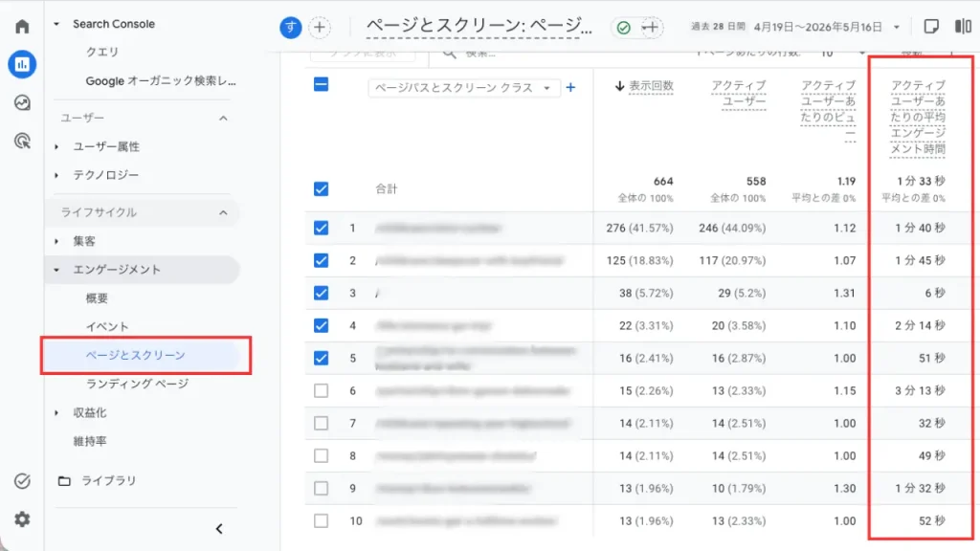Open 概要 under engagement
This screenshot has height=551, width=980.
[x=97, y=298]
